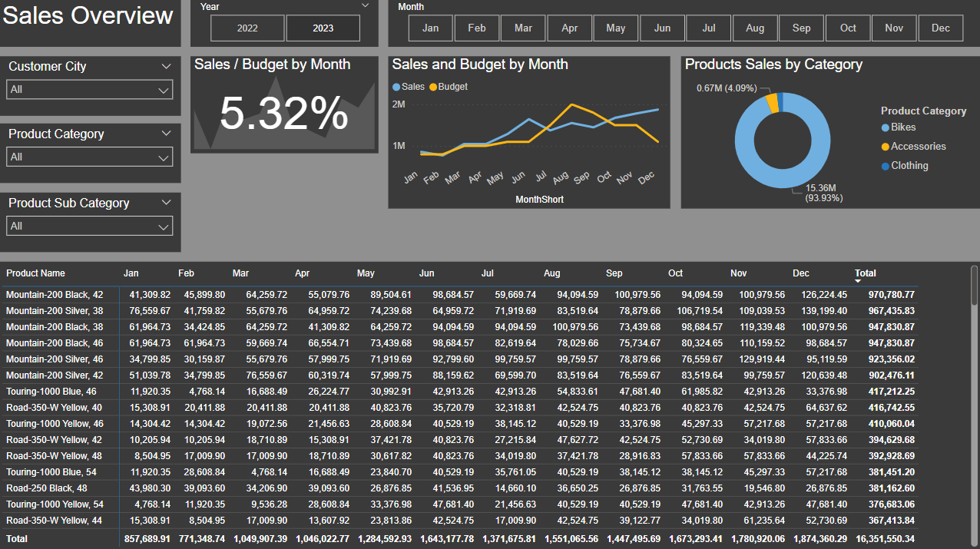
Task: Click the Aug column header in table
Action: click(x=551, y=273)
